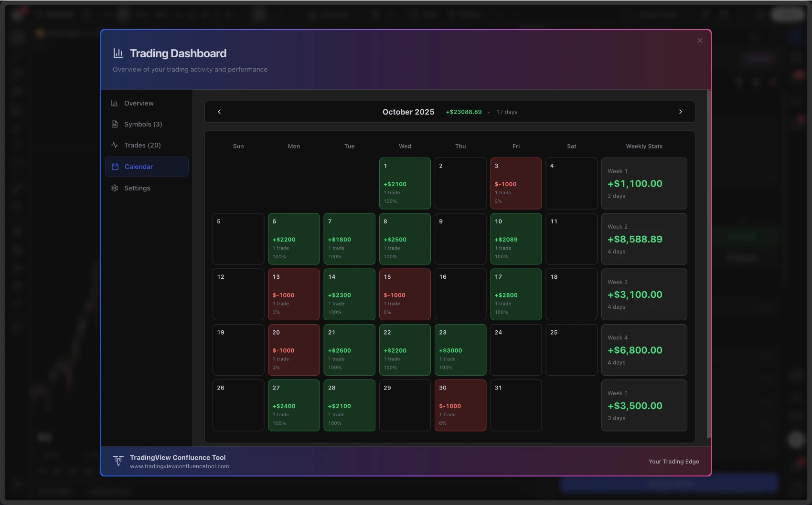Go to the previous month with the left chevron
The image size is (812, 505).
(x=219, y=112)
